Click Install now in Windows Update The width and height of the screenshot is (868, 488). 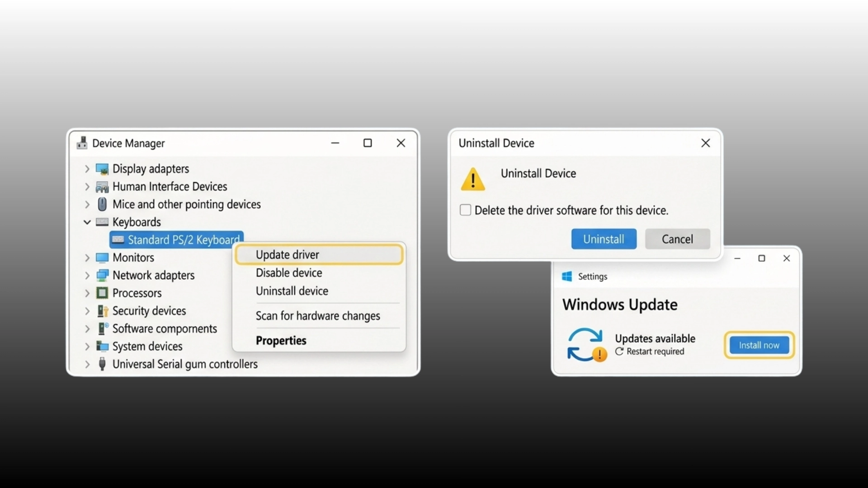pos(759,345)
